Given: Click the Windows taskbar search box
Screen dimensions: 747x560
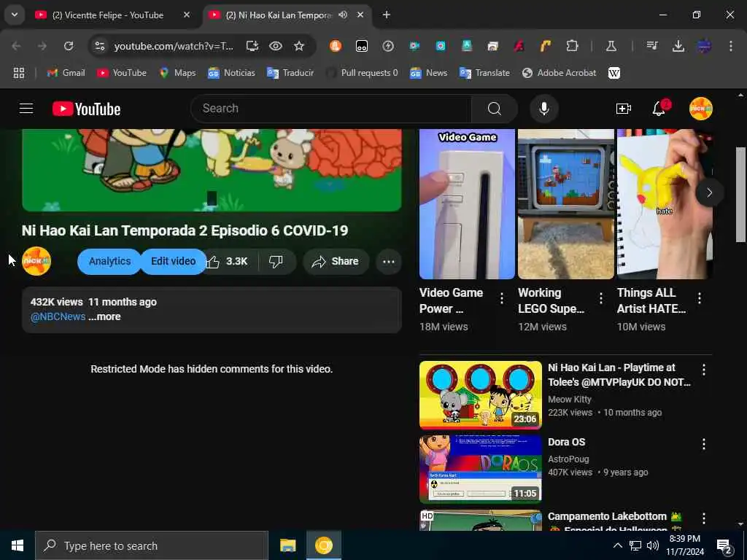Looking at the screenshot, I should pos(152,545).
